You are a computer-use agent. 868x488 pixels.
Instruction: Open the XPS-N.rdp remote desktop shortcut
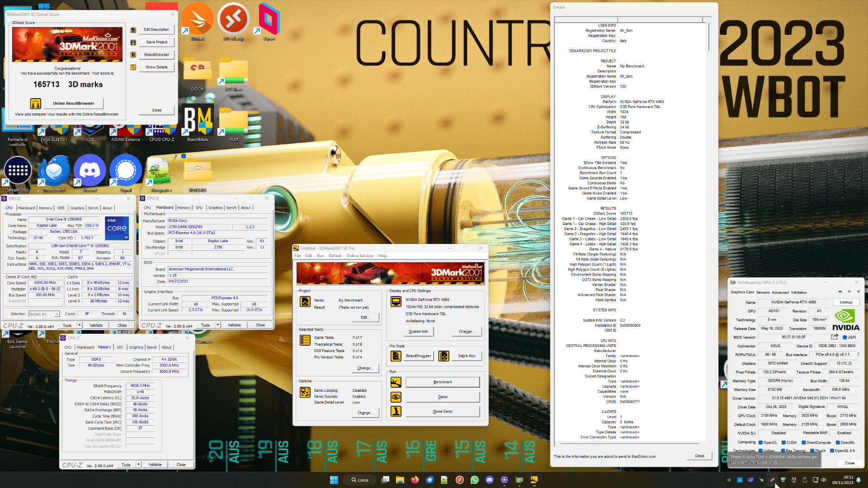[233, 21]
